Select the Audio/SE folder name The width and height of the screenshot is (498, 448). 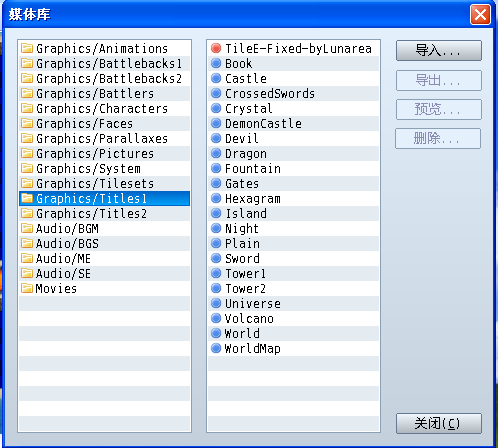(63, 274)
